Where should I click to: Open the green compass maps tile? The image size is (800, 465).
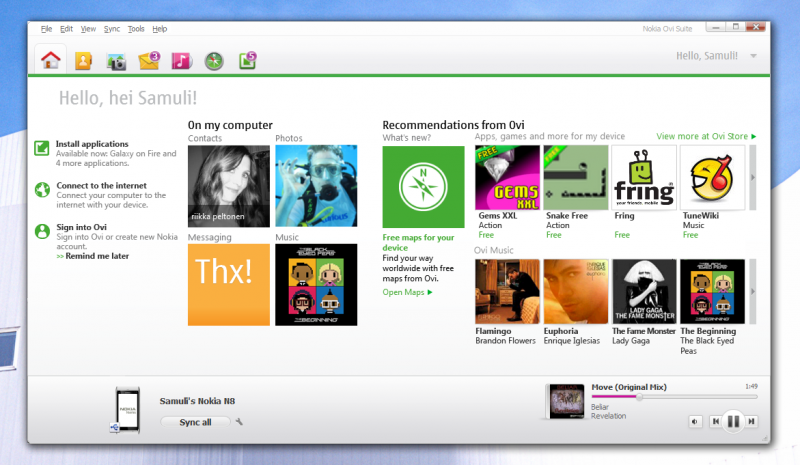click(423, 187)
